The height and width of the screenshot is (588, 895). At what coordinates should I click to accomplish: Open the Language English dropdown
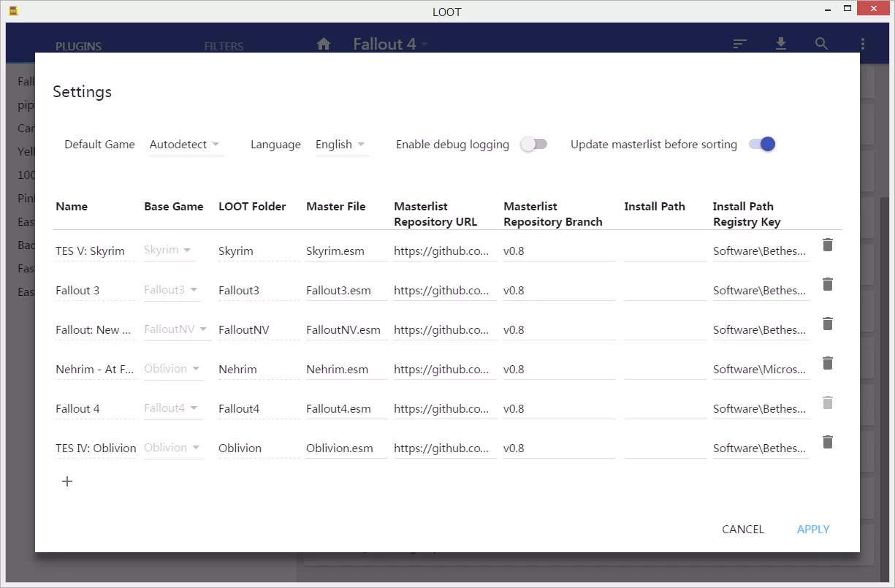coord(341,145)
